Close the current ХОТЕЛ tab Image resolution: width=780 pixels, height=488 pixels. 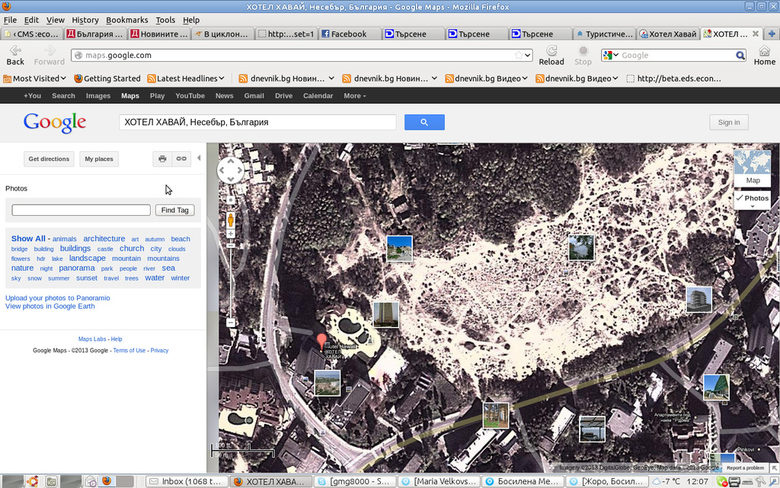click(755, 34)
